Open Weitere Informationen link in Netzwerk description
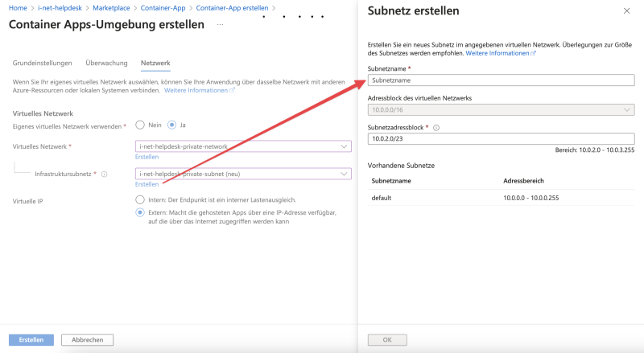The width and height of the screenshot is (644, 353). coord(199,90)
